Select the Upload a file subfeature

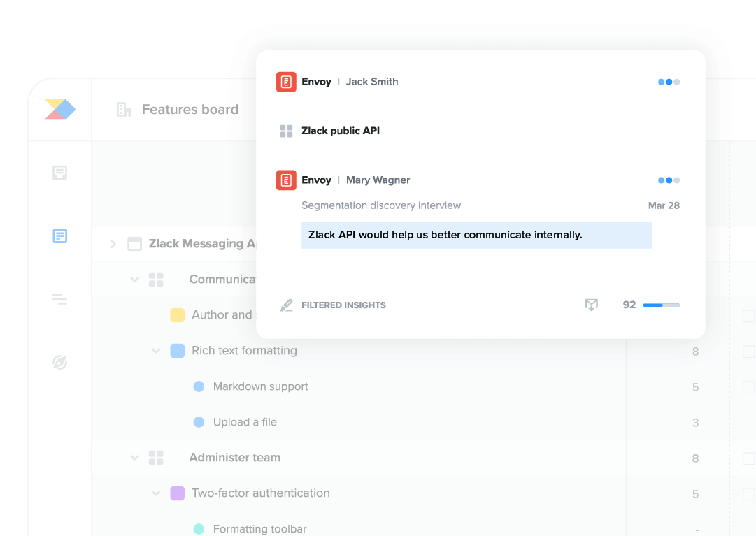tap(245, 422)
